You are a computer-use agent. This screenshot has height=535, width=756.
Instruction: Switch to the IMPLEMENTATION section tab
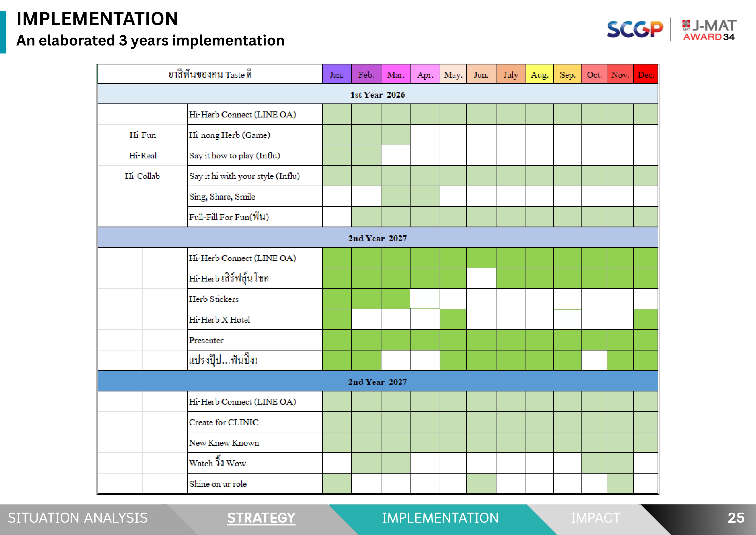coord(440,518)
